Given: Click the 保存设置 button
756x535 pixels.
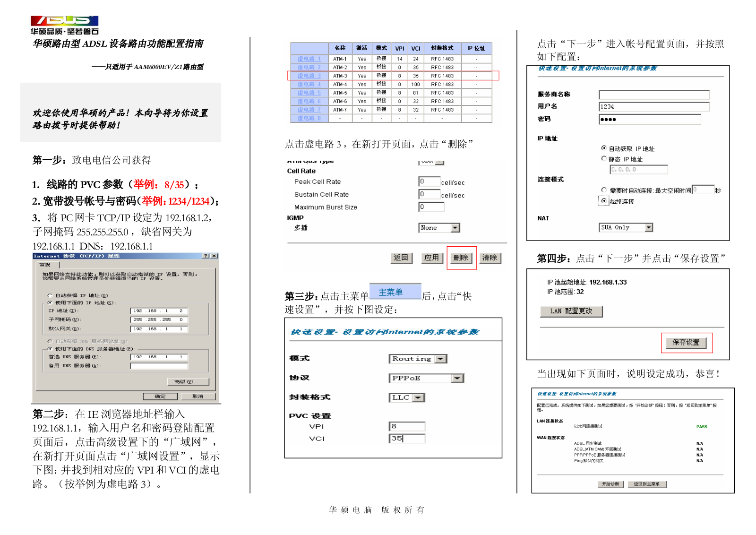Looking at the screenshot, I should [x=686, y=343].
